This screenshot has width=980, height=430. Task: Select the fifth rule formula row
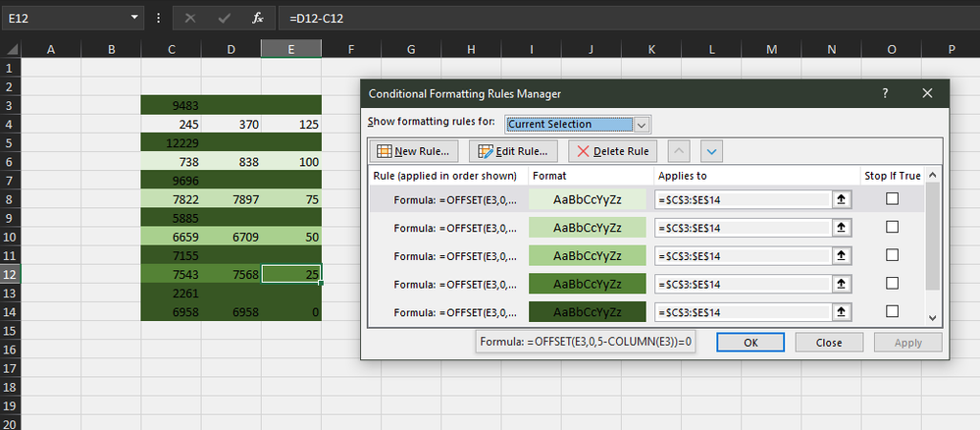[x=455, y=312]
